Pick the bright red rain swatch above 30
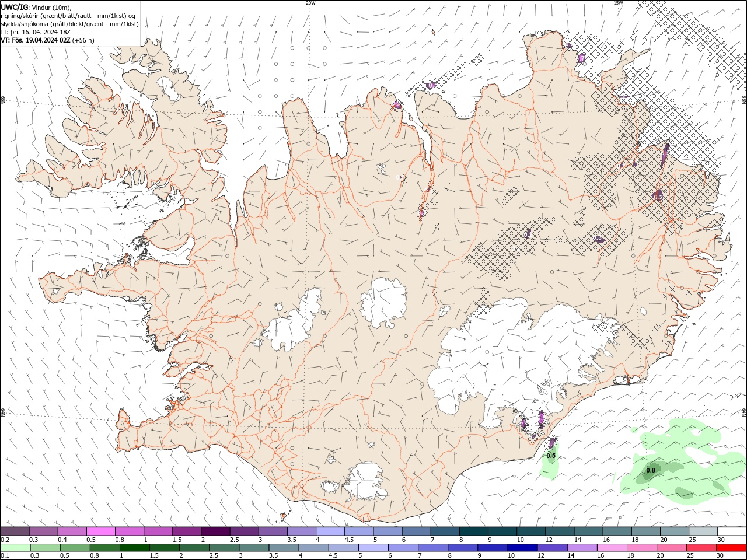Screen dimensions: 747x560 coord(731,548)
